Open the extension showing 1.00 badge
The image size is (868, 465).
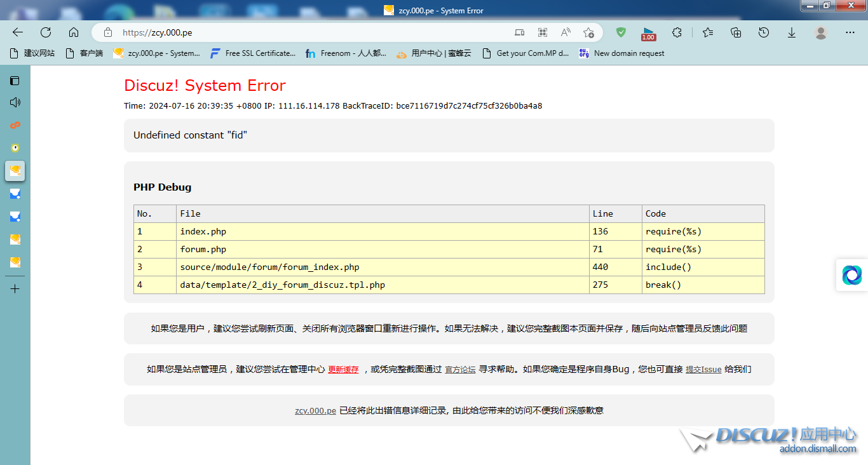click(x=648, y=34)
